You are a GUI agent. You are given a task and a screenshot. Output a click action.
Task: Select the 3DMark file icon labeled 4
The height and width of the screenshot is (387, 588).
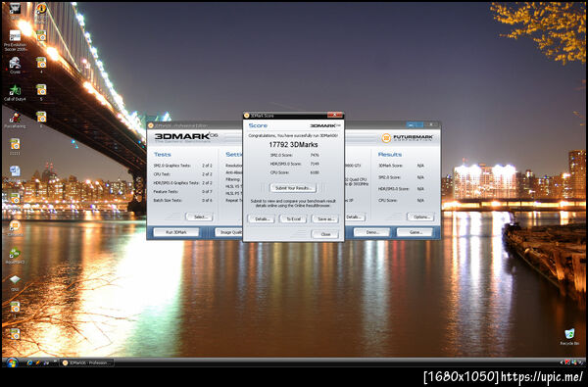pyautogui.click(x=41, y=65)
